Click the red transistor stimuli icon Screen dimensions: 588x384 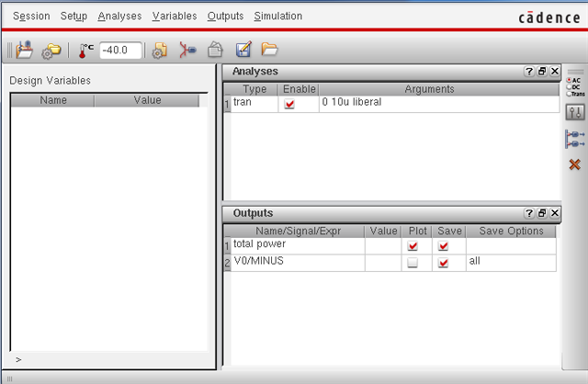pos(187,50)
